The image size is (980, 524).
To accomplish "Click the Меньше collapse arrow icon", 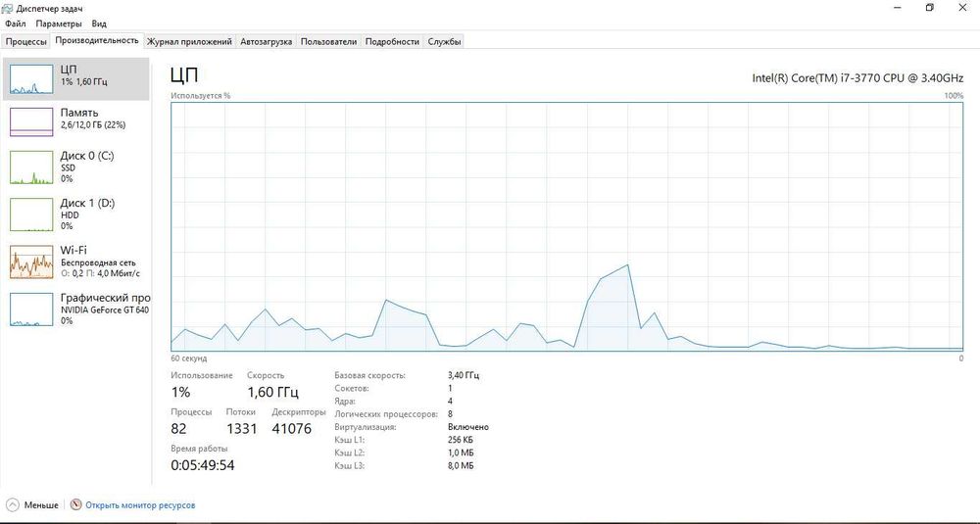I will pos(12,504).
